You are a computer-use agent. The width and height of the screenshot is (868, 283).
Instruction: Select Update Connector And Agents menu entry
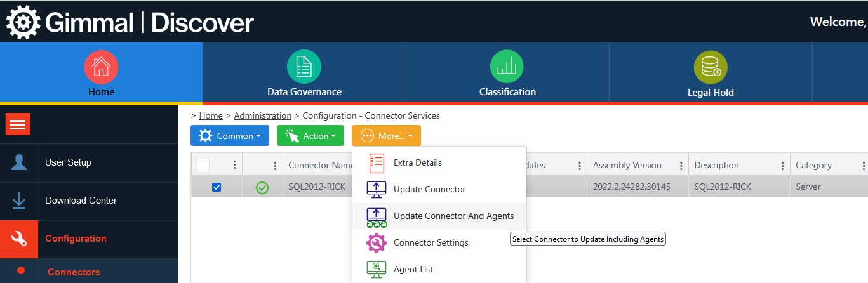pos(453,216)
